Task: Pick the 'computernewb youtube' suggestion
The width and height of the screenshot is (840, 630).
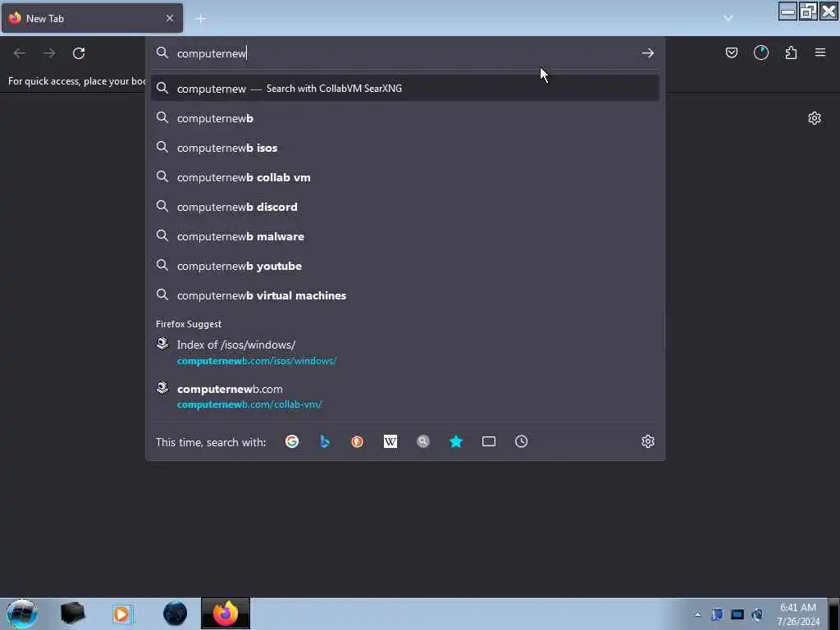Action: tap(405, 266)
